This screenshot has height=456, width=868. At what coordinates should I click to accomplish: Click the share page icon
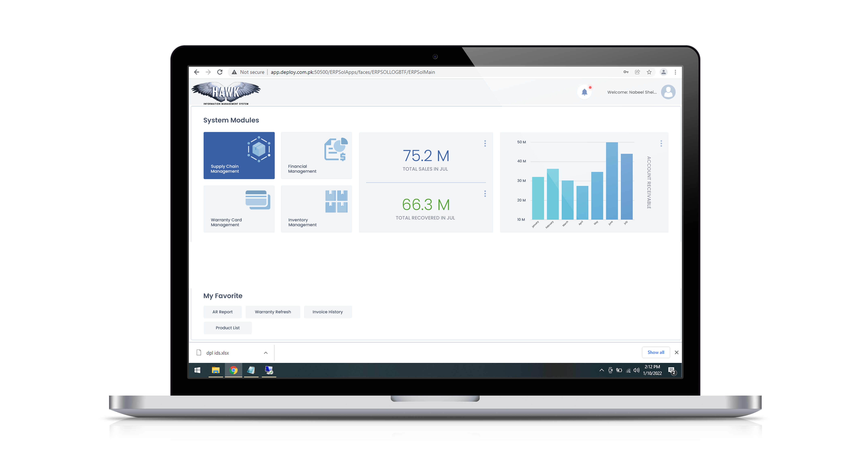pos(637,72)
